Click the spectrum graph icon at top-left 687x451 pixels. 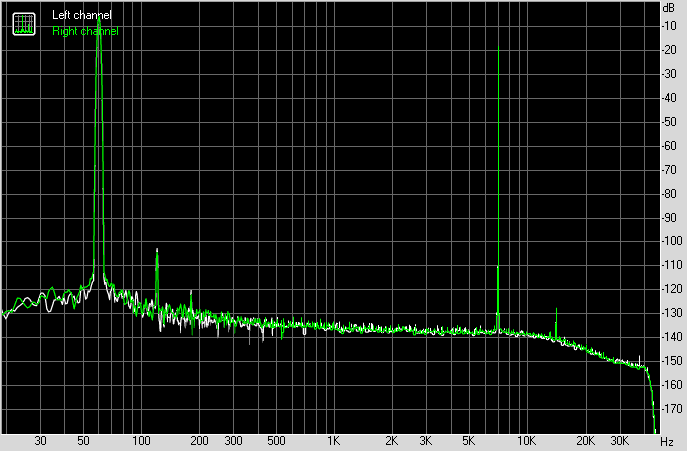(x=24, y=24)
